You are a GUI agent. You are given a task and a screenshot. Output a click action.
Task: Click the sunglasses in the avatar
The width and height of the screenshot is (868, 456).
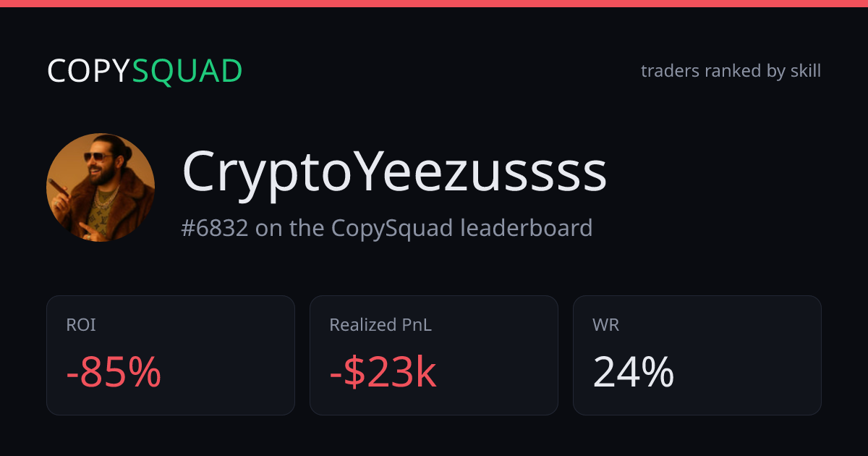click(x=98, y=156)
